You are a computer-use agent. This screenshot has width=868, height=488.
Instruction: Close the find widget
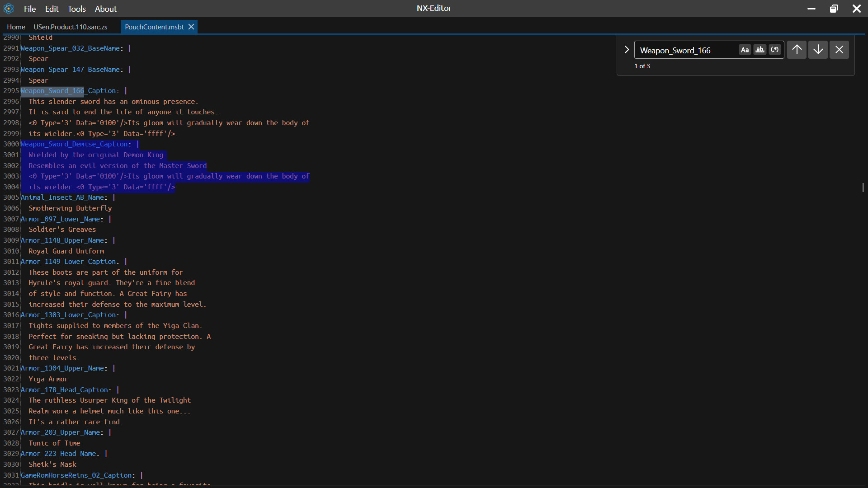[x=839, y=50]
